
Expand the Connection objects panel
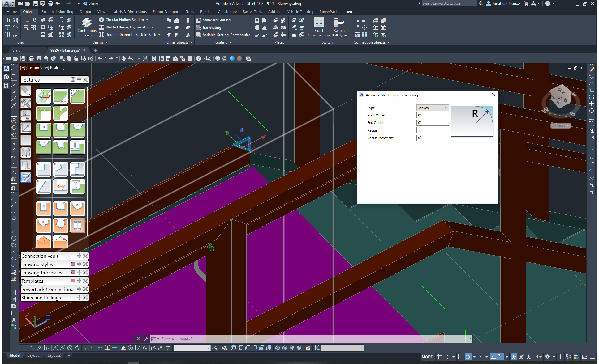coord(389,42)
